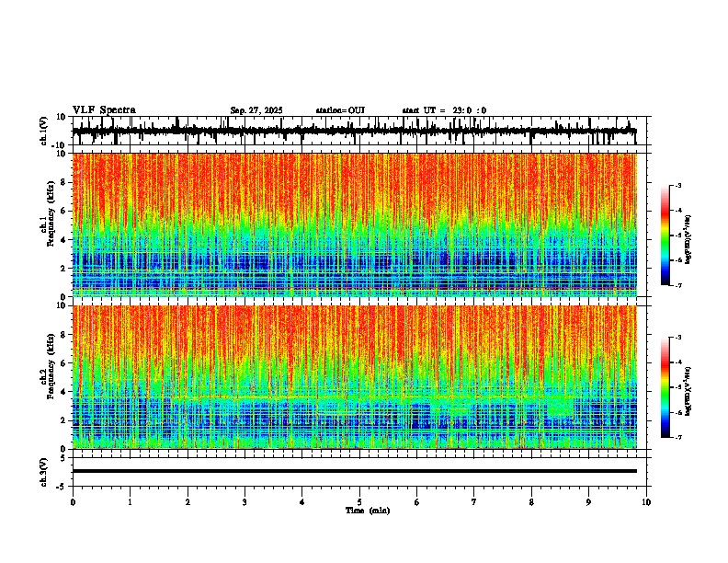
Task: Click the "Time (min)" axis label
Action: [368, 511]
